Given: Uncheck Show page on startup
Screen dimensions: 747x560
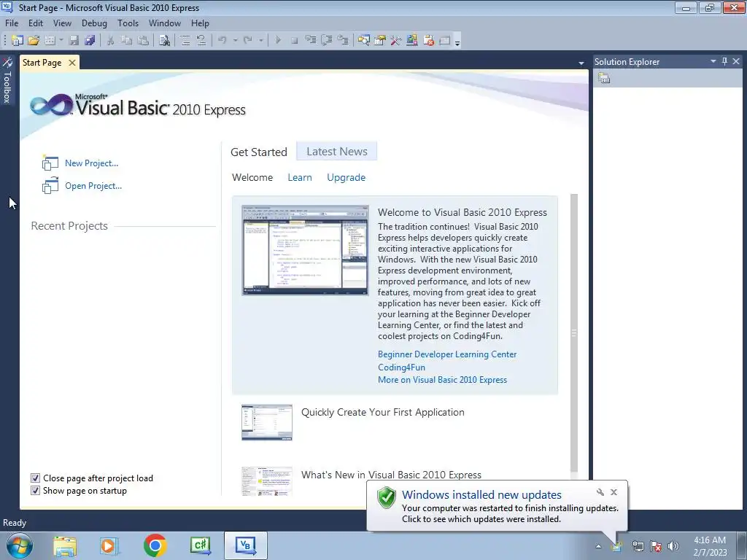Looking at the screenshot, I should (35, 491).
